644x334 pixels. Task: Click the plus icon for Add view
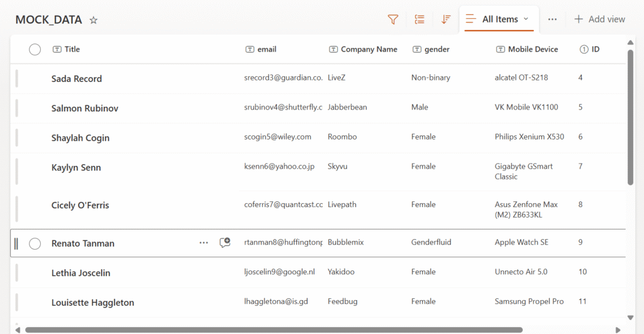tap(579, 19)
